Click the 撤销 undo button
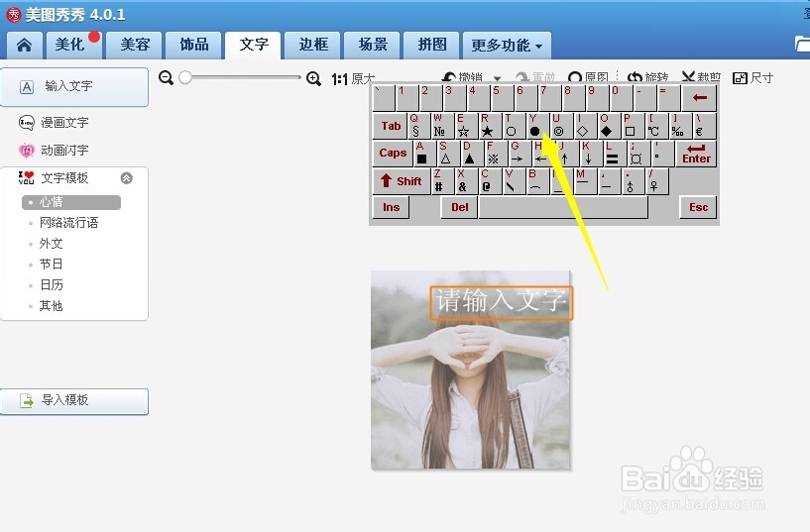The width and height of the screenshot is (810, 532). 462,77
